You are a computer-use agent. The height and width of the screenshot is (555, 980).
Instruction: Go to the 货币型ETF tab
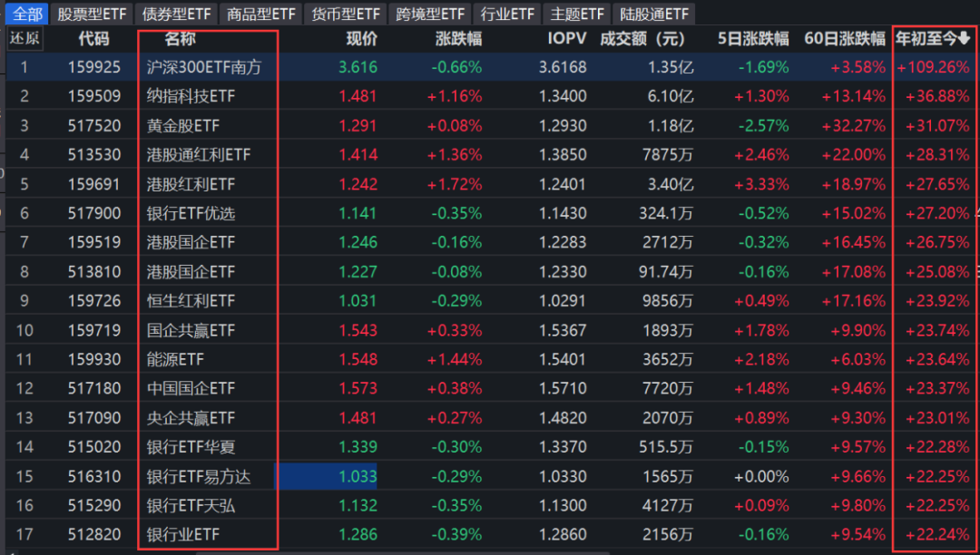346,14
